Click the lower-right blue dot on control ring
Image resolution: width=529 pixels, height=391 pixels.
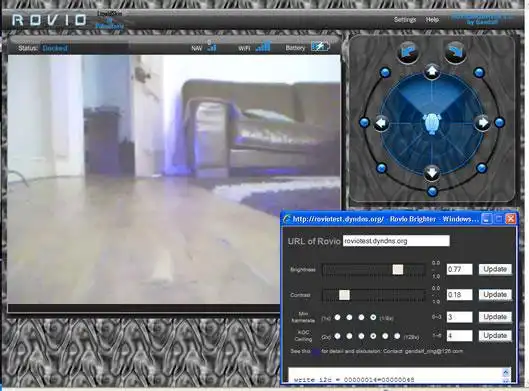481,168
